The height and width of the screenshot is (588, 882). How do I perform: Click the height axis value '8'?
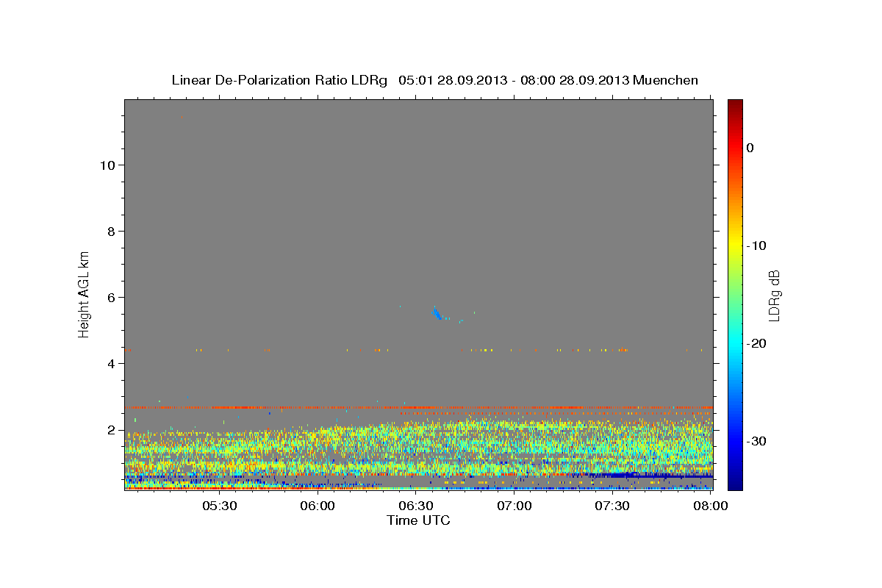tap(110, 231)
